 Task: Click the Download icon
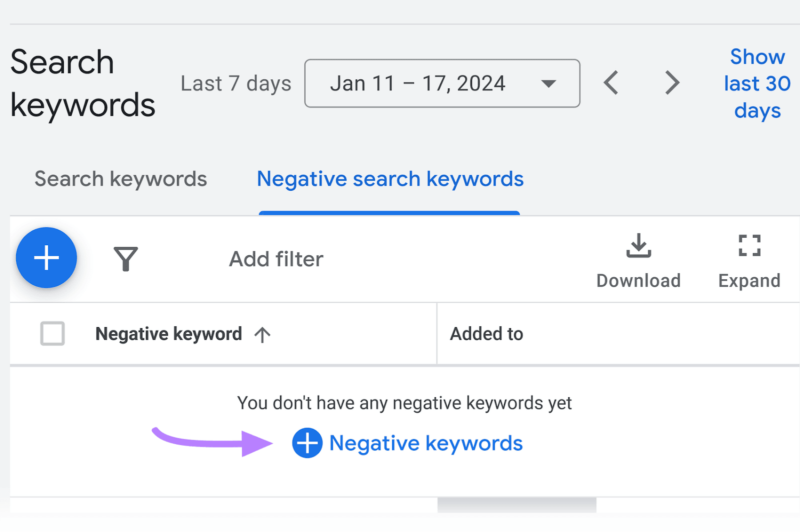tap(638, 246)
